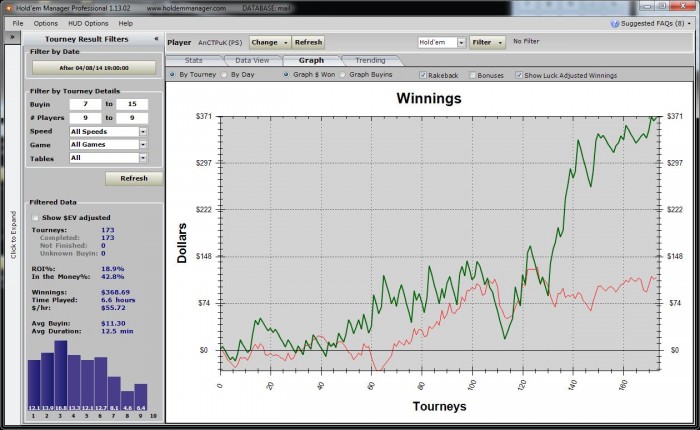This screenshot has width=700, height=430.
Task: Switch to the Stats tab
Action: pyautogui.click(x=194, y=60)
